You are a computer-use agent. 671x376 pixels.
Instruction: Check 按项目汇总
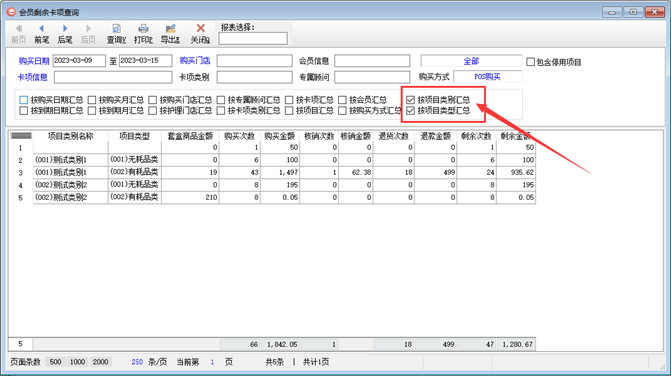click(x=289, y=111)
